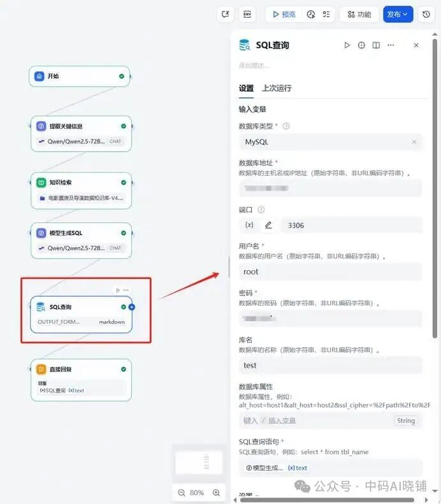Toggle the port variable mode {x} icon
Image resolution: width=441 pixels, height=504 pixels.
[x=249, y=225]
